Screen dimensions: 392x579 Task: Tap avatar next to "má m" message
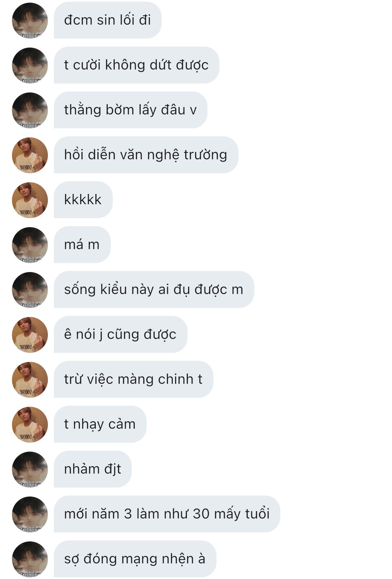(30, 245)
